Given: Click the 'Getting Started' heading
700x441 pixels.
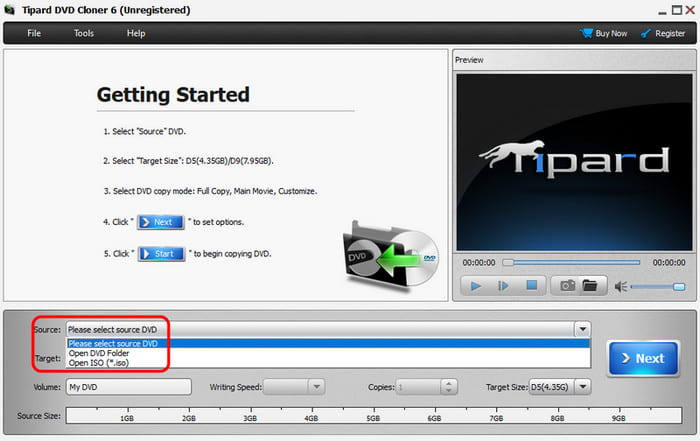Looking at the screenshot, I should 173,95.
